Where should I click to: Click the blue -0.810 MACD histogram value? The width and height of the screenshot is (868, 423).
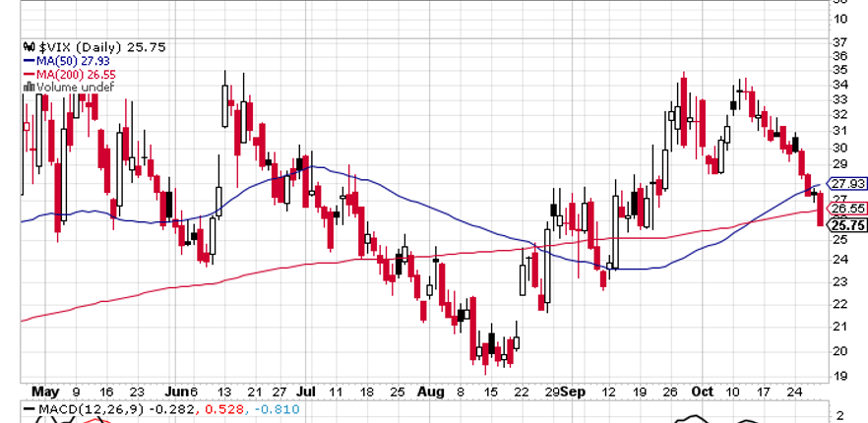point(277,409)
